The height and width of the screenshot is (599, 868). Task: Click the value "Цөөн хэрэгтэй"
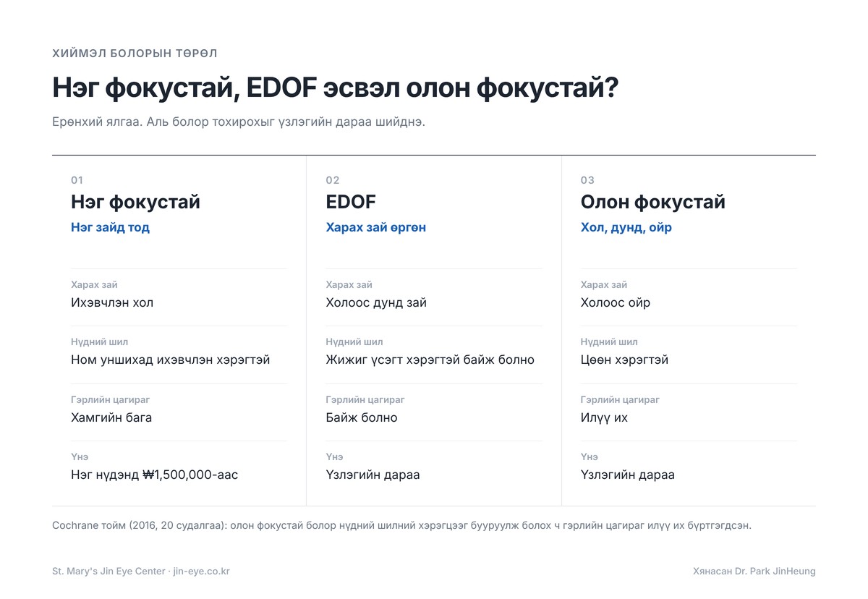[624, 360]
